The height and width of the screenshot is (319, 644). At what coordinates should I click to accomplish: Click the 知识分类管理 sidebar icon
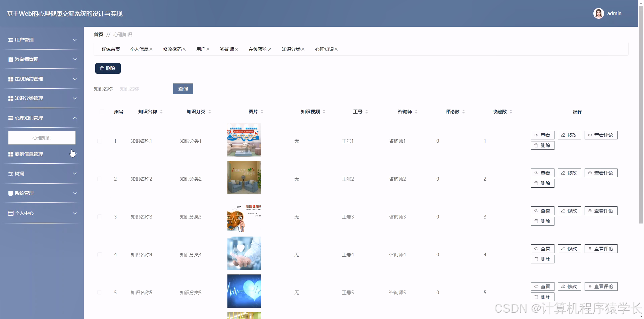(10, 98)
